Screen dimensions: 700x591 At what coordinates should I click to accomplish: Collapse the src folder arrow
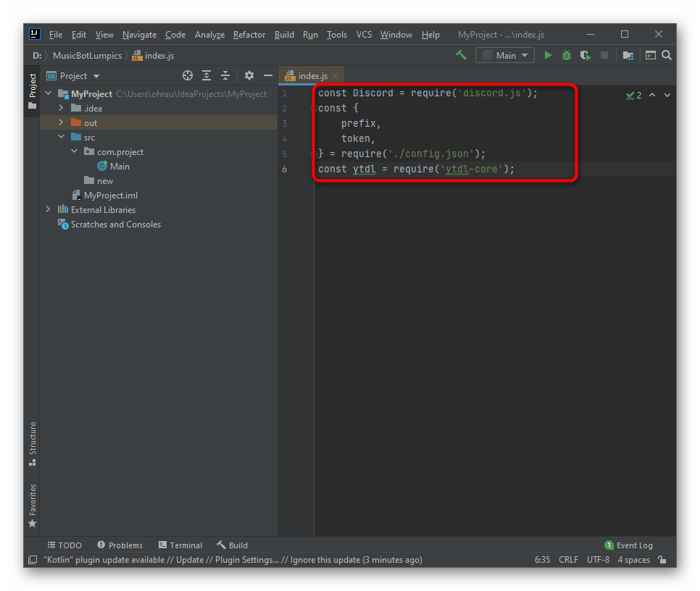click(62, 138)
